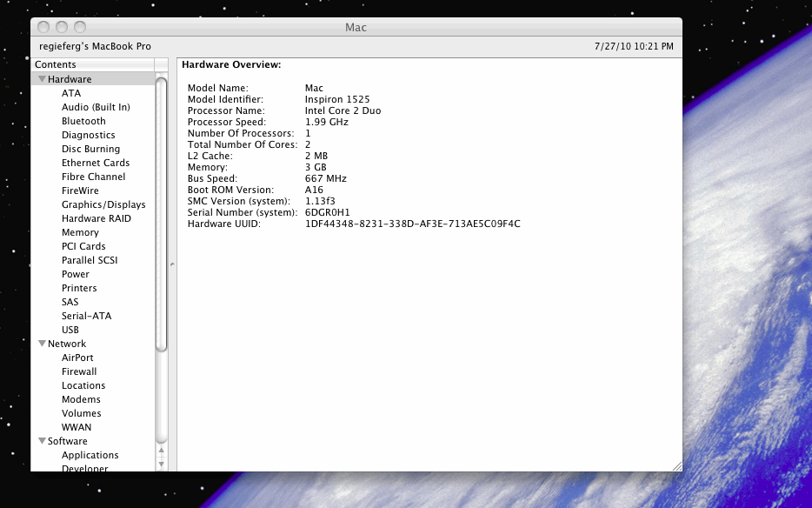Select Fibre Channel entry

[x=93, y=177]
